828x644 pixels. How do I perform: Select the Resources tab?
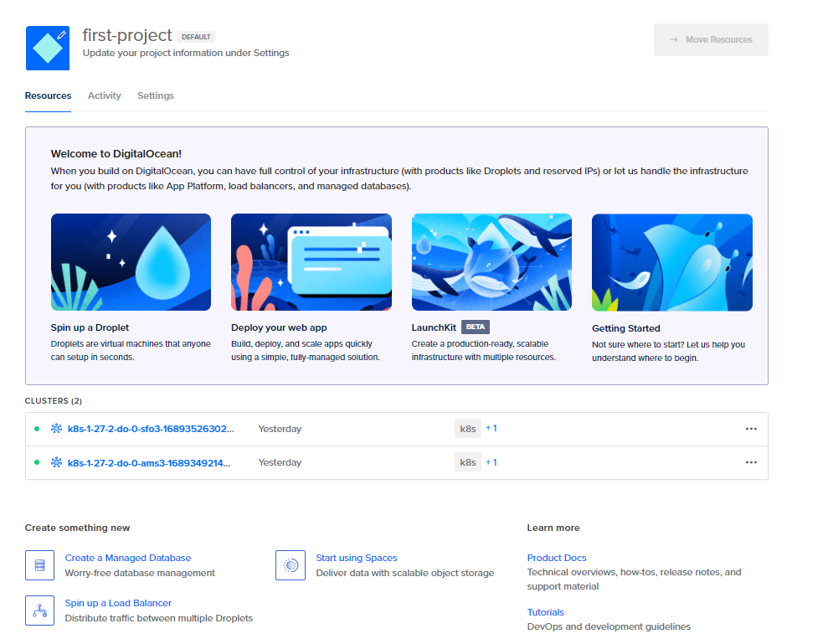coord(48,95)
